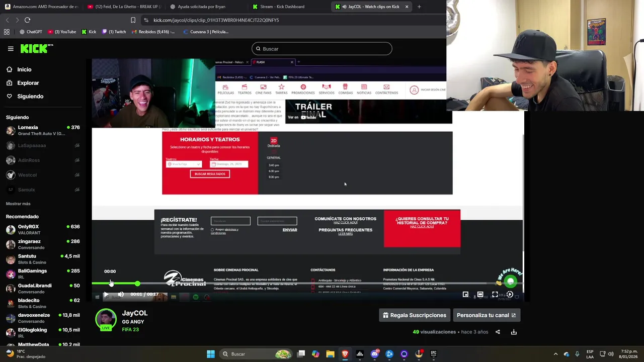The width and height of the screenshot is (644, 362).
Task: Enter fullscreen on the video player
Action: tap(495, 295)
